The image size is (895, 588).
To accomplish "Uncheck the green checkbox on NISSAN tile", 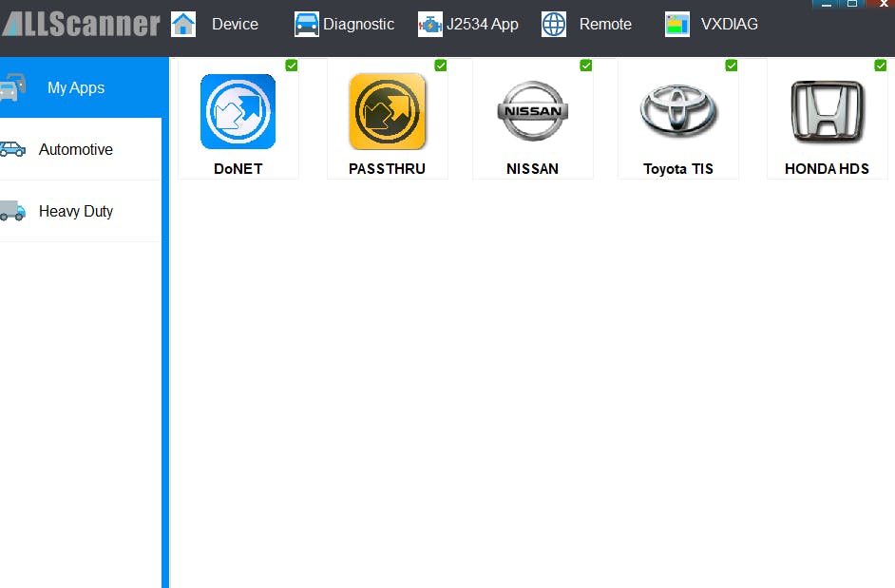I will (586, 66).
